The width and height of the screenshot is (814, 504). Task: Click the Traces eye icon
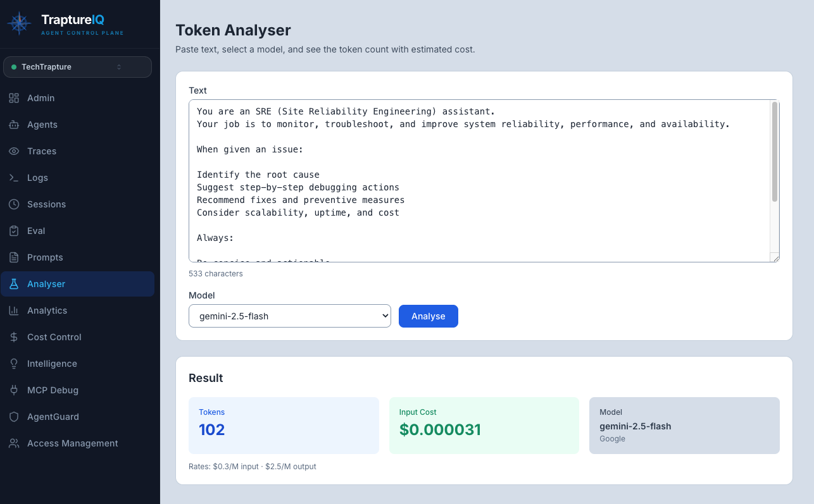pos(13,151)
